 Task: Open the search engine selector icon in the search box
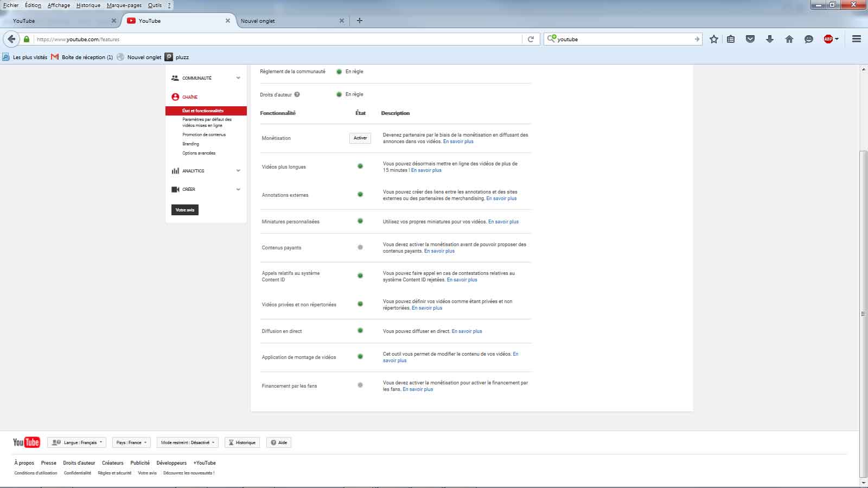[552, 38]
